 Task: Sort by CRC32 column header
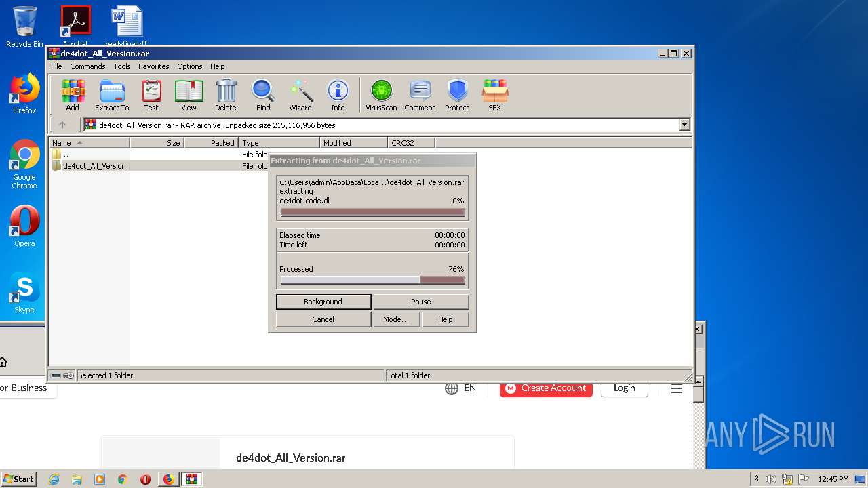411,143
